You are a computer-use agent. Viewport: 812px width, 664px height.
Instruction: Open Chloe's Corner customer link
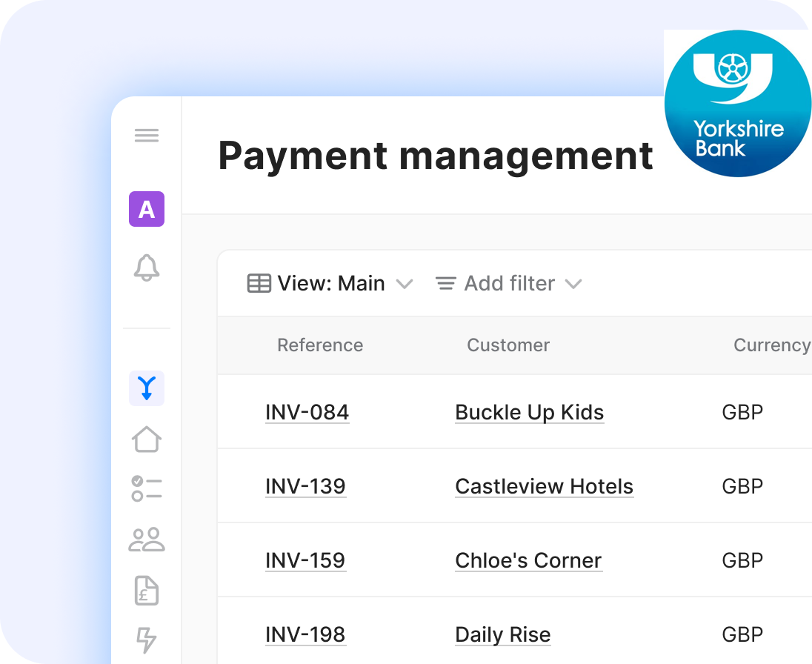[x=528, y=560]
